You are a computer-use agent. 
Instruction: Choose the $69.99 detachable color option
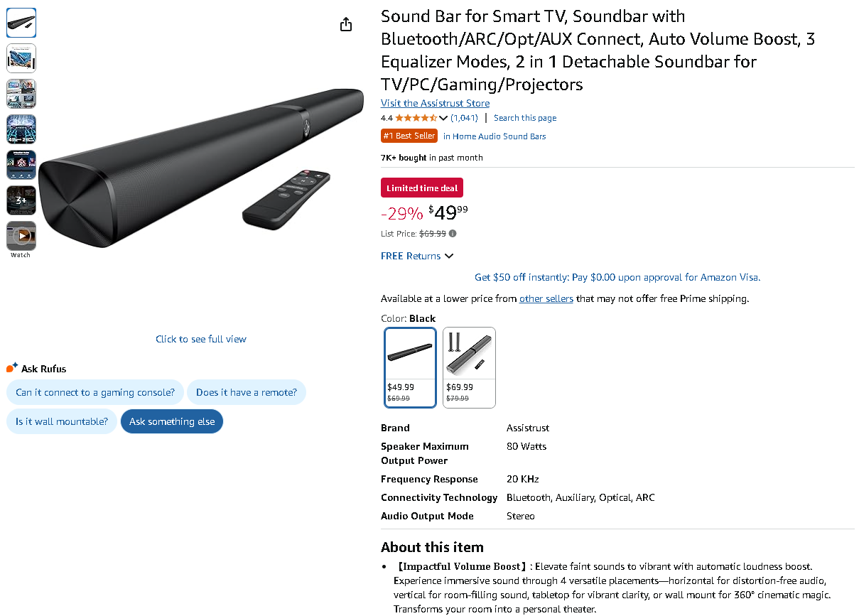[x=469, y=367]
